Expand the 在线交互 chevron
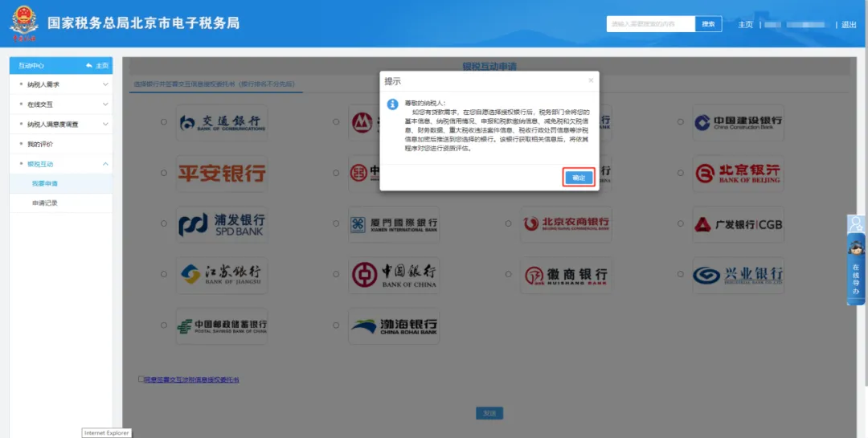Viewport: 868px width, 438px height. coord(105,104)
